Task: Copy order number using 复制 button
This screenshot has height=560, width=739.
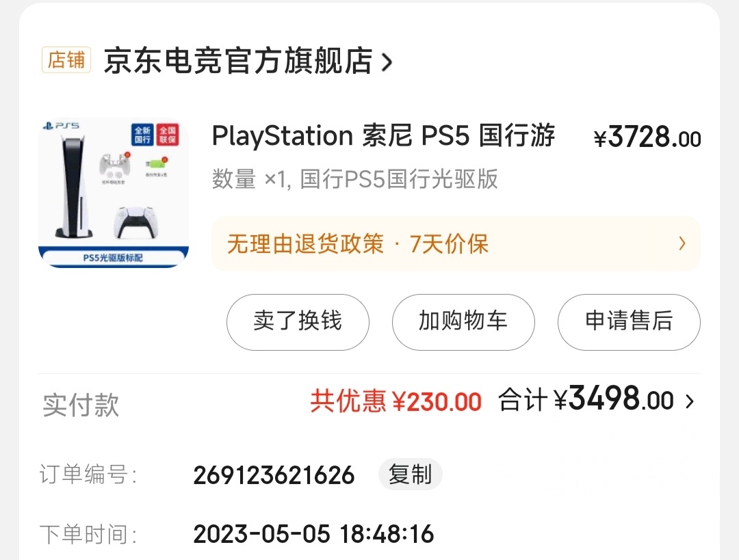Action: [410, 475]
